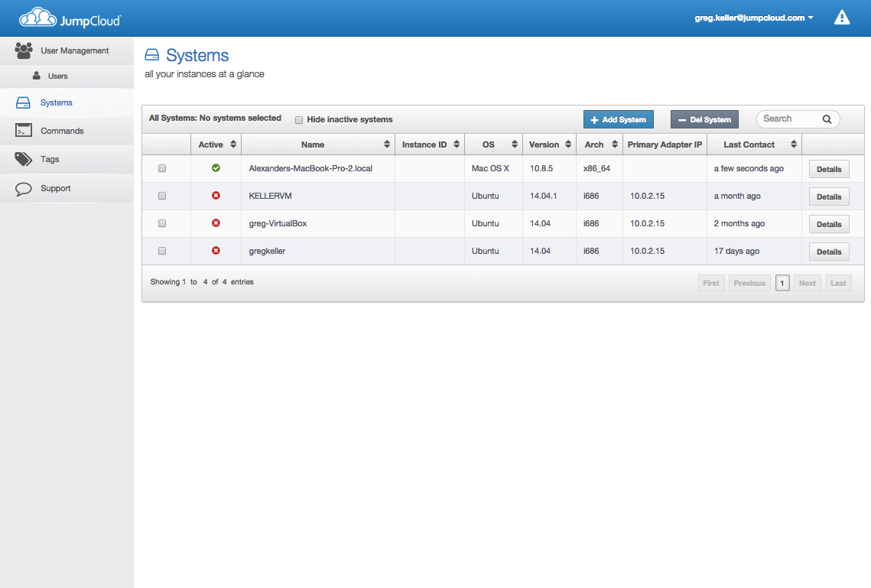Open Details for gregkeller
Screen dimensions: 871x588
[x=829, y=252]
